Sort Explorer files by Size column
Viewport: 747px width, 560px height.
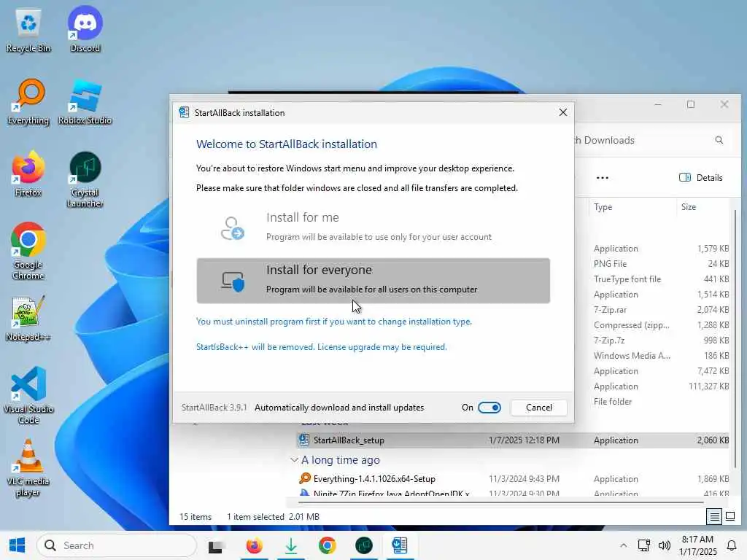(689, 207)
